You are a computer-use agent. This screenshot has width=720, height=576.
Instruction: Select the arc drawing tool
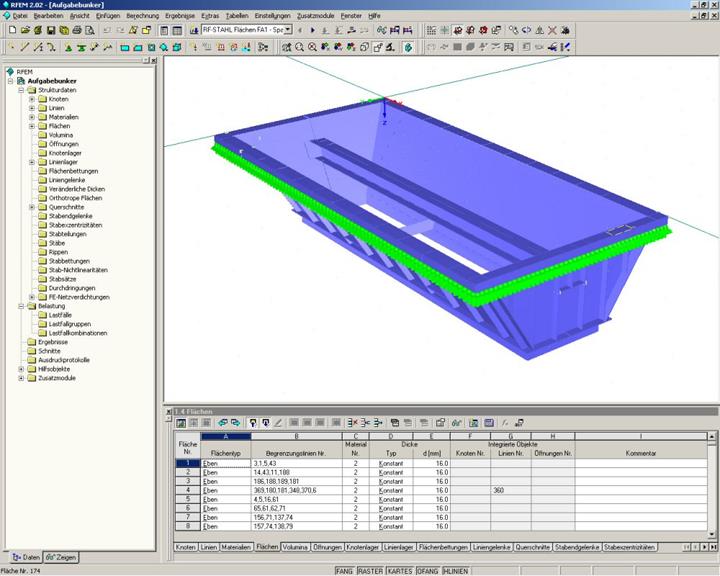(51, 47)
